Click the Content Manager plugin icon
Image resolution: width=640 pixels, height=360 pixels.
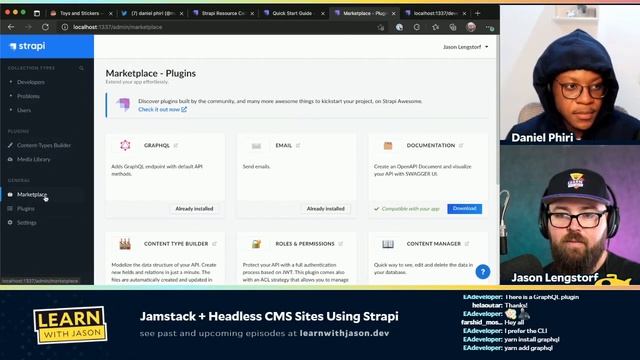click(388, 244)
